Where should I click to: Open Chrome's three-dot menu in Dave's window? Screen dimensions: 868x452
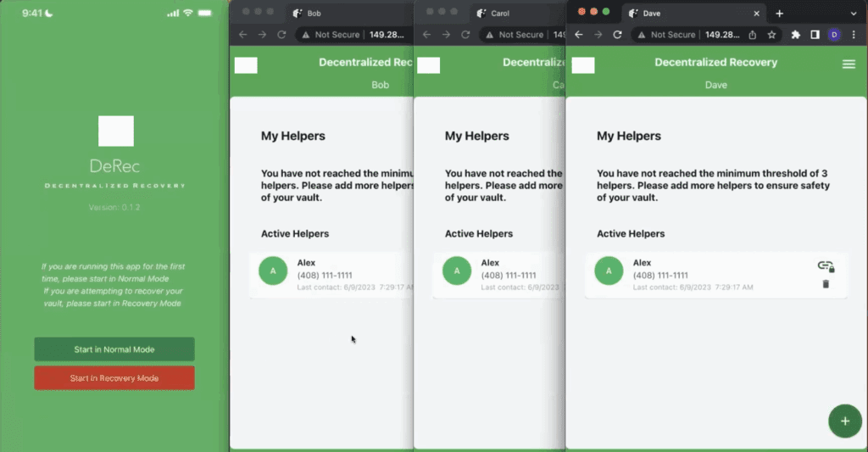[x=854, y=35]
